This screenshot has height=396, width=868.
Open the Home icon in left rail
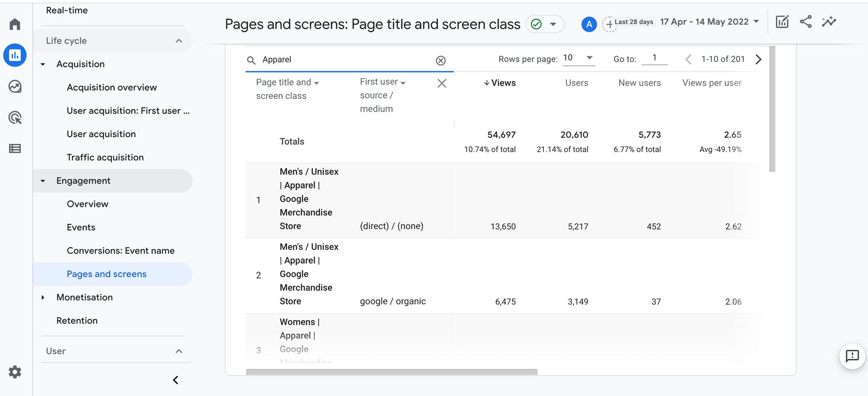15,24
